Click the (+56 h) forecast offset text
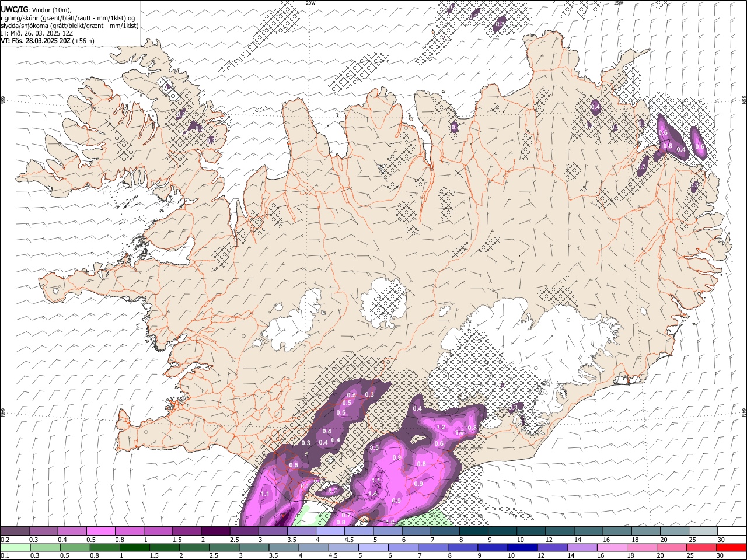This screenshot has height=560, width=747. (x=83, y=41)
